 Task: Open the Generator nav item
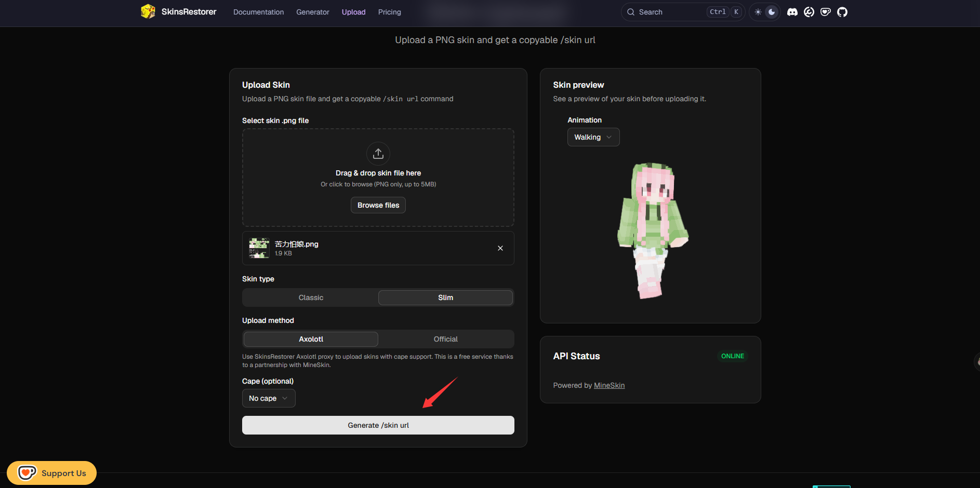point(313,12)
